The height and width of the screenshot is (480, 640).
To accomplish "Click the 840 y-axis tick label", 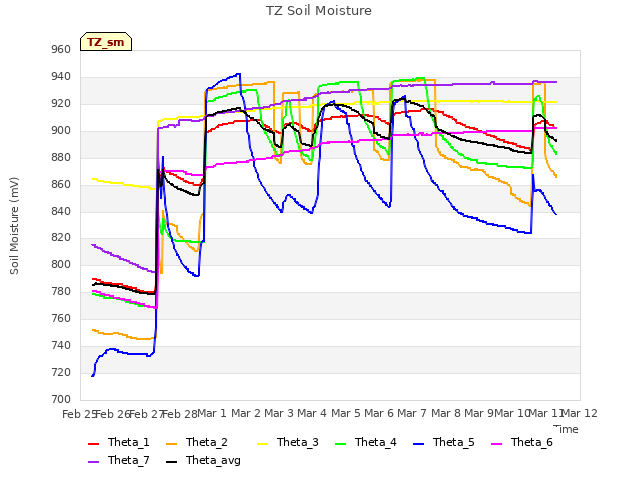I will point(61,211).
